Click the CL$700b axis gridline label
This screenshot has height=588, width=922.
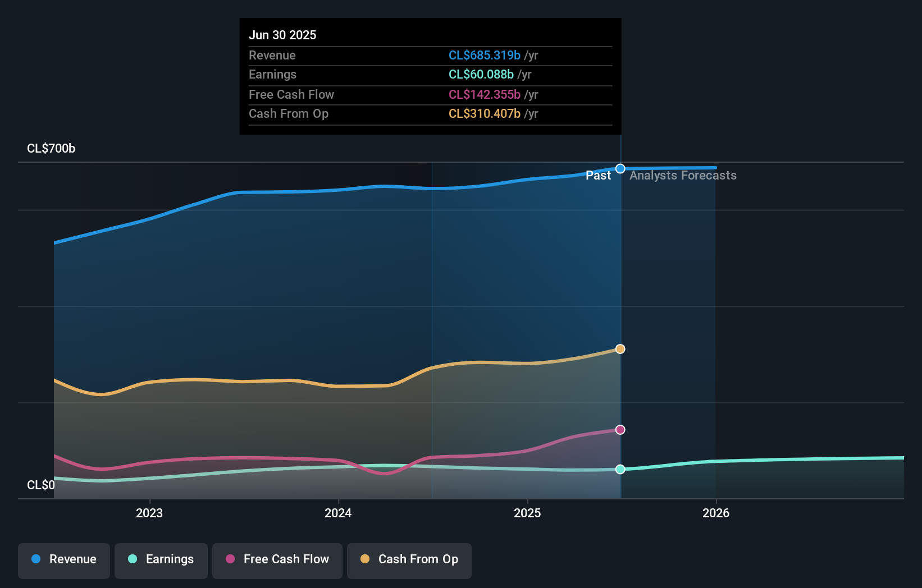click(51, 149)
